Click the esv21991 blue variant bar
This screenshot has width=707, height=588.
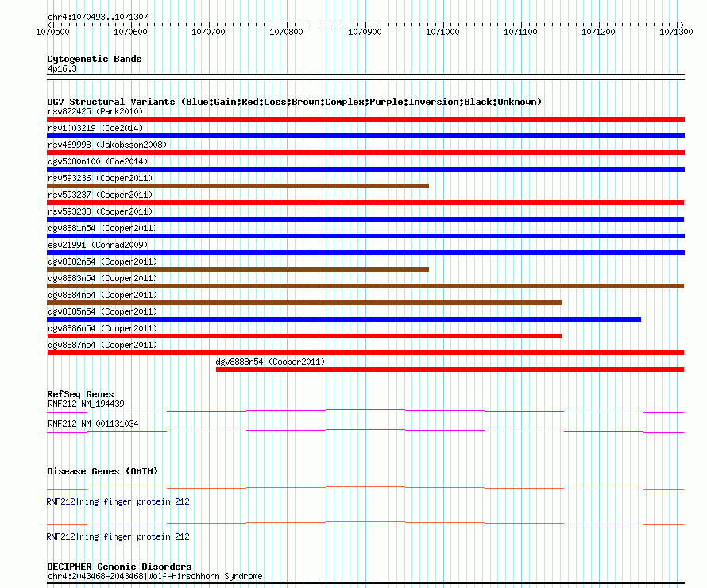coord(365,253)
